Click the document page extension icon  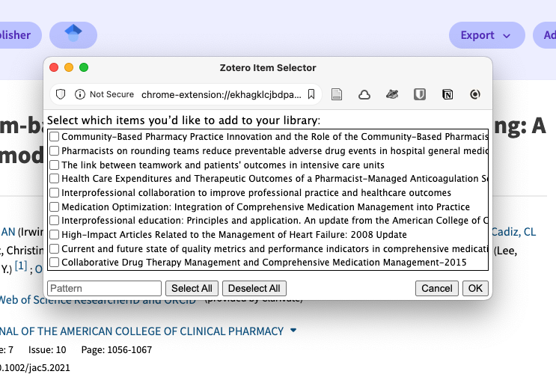pyautogui.click(x=337, y=94)
